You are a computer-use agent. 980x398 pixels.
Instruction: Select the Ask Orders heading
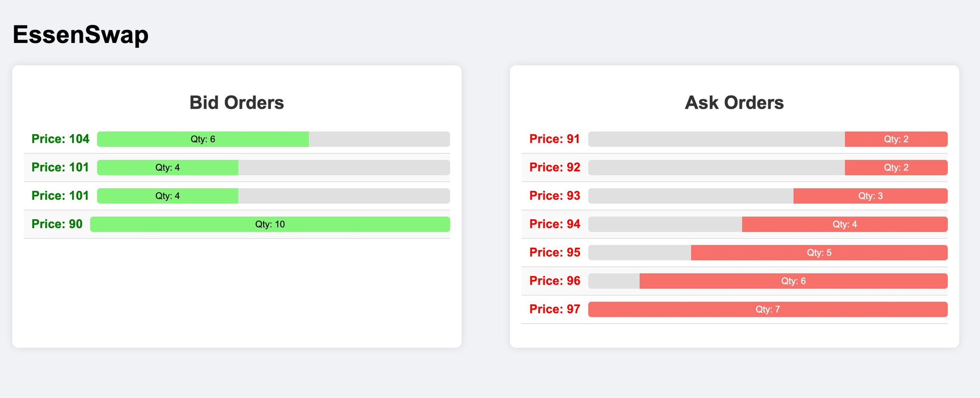coord(734,103)
